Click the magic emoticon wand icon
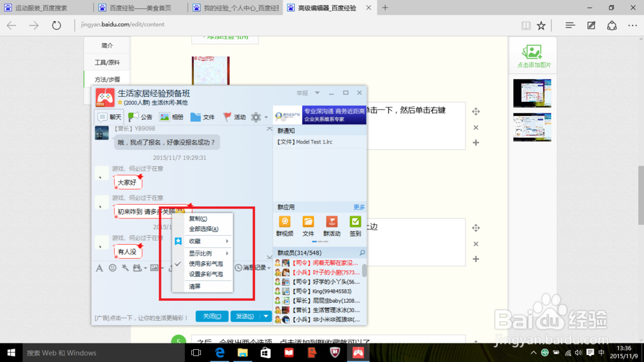Screen dimensions: 644x362 pyautogui.click(x=126, y=268)
